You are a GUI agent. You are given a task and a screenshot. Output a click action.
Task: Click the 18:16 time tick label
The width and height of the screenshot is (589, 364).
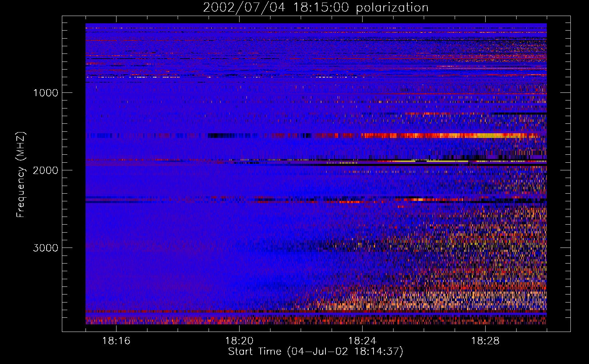pyautogui.click(x=116, y=341)
